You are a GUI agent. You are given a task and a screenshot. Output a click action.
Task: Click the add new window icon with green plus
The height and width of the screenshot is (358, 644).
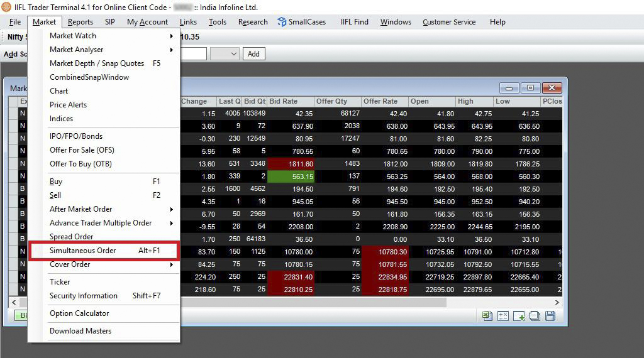pyautogui.click(x=519, y=316)
